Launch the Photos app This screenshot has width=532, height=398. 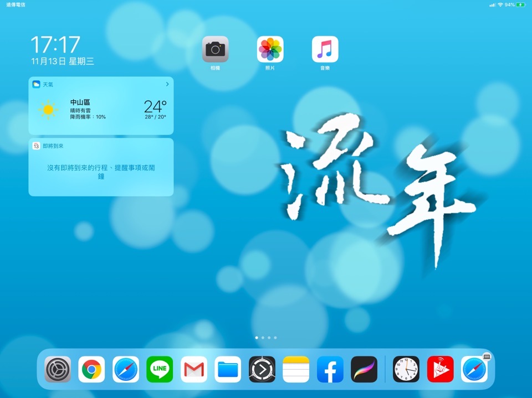pyautogui.click(x=270, y=49)
